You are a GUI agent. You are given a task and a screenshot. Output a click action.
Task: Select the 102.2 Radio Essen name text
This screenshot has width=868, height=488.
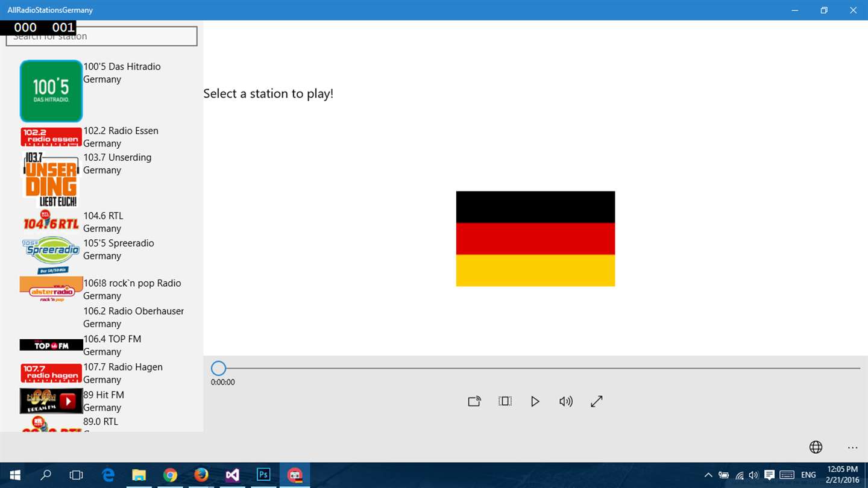(x=121, y=131)
